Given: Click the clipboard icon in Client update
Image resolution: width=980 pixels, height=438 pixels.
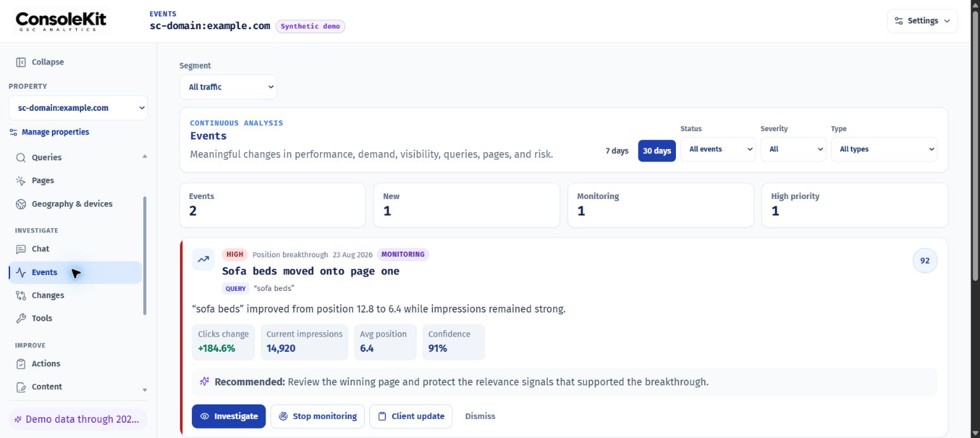Looking at the screenshot, I should point(382,416).
